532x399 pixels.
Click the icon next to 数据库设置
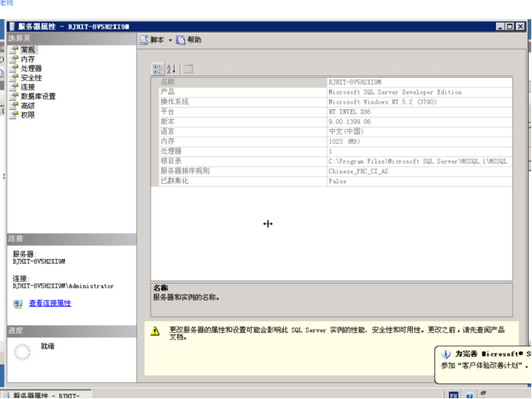14,96
